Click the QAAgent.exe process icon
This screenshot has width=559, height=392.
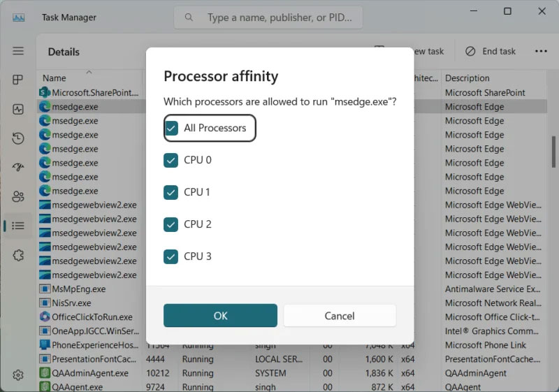45,386
